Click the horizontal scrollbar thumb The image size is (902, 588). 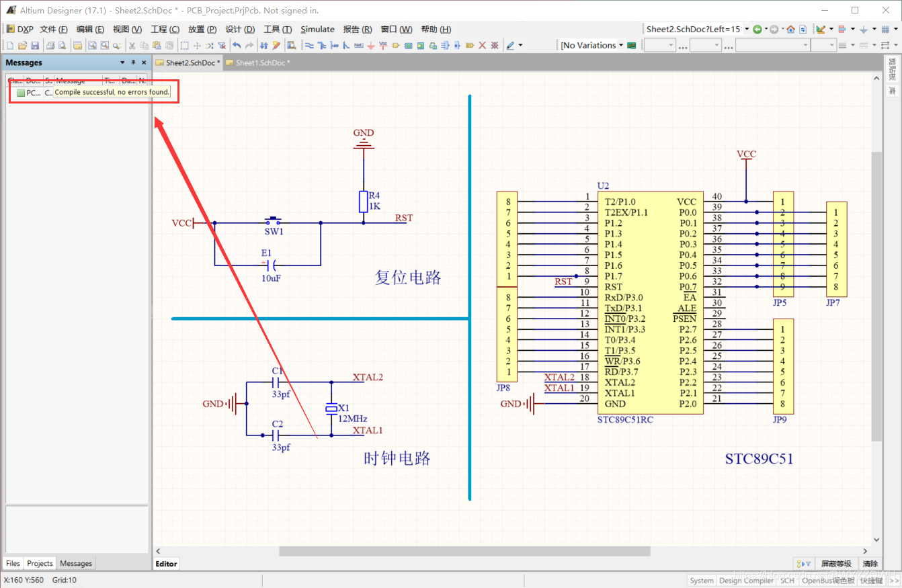click(x=464, y=551)
